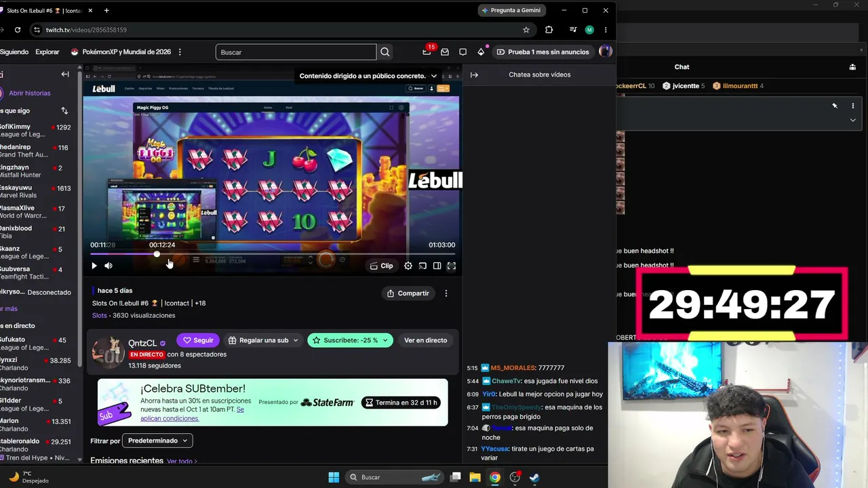Screen dimensions: 868x488
Task: View site information icon in address bar
Action: [37, 30]
